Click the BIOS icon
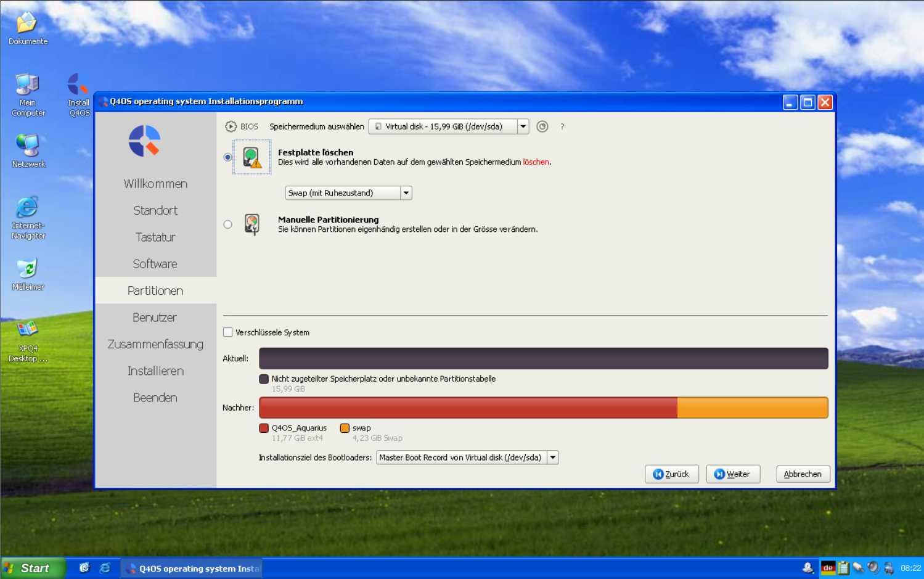 pos(231,126)
